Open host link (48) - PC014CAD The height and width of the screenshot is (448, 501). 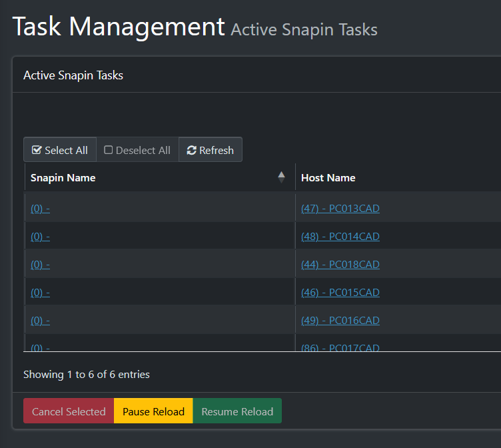pos(340,237)
